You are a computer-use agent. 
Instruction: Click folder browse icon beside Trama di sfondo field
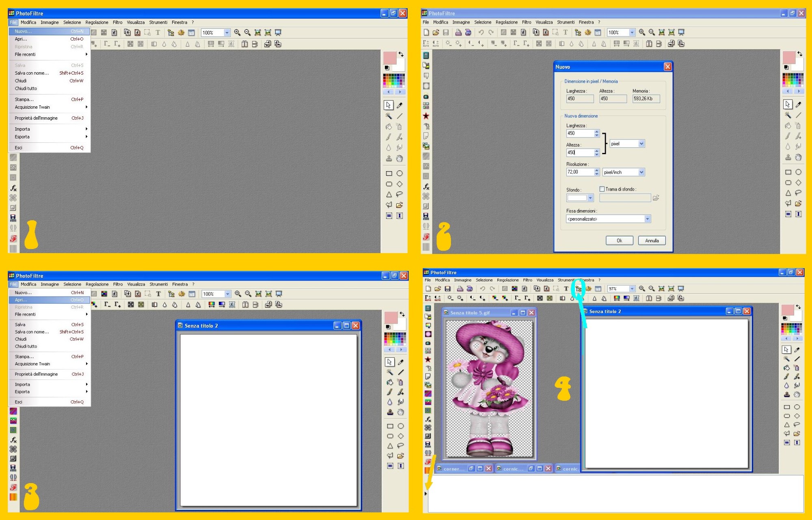click(656, 198)
